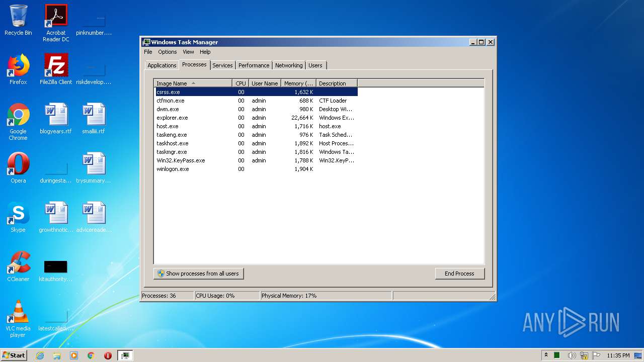Open the File menu
The height and width of the screenshot is (362, 644).
(x=148, y=52)
